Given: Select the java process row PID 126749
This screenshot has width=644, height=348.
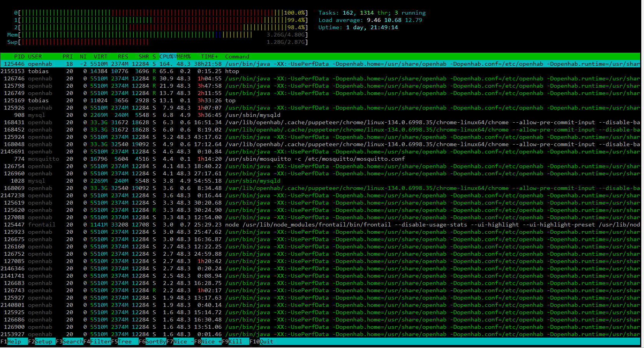Looking at the screenshot, I should [320, 93].
